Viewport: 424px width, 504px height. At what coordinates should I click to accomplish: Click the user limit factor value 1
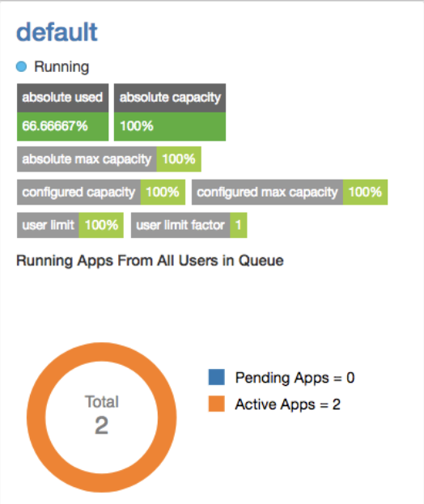[239, 225]
